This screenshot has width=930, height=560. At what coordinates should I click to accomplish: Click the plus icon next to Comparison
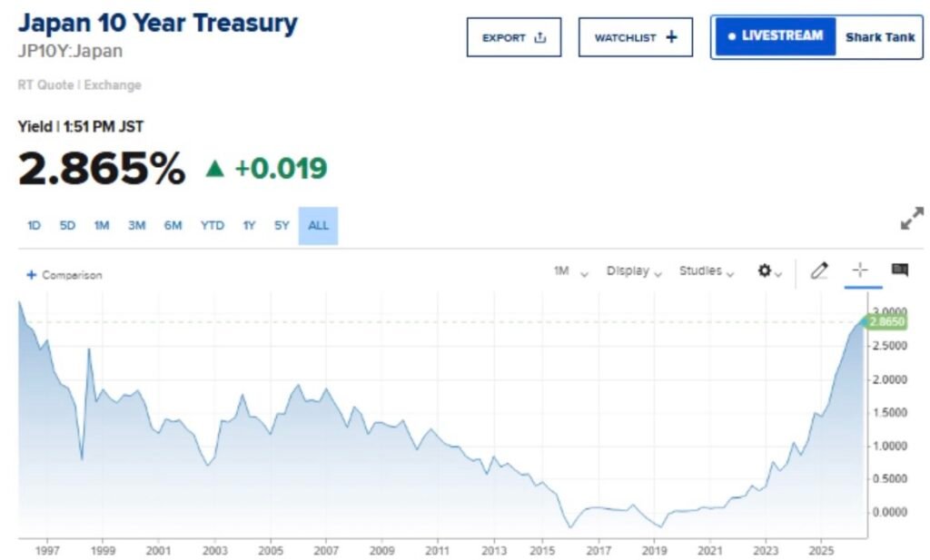pos(32,275)
